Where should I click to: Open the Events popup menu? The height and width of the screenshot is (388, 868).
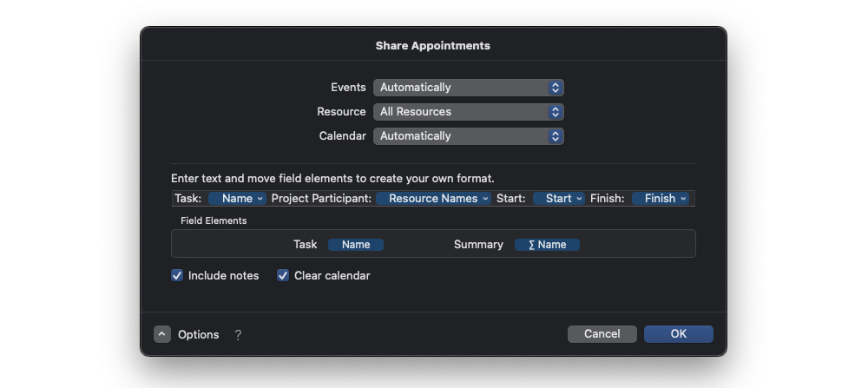coord(469,88)
